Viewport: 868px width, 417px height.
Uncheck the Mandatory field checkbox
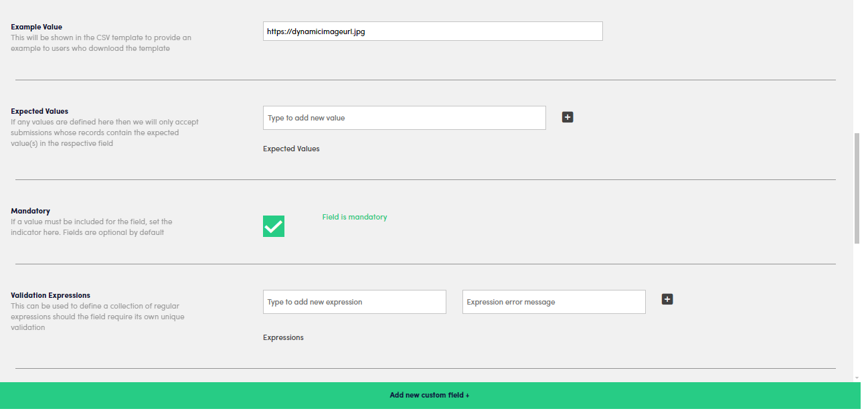click(274, 226)
